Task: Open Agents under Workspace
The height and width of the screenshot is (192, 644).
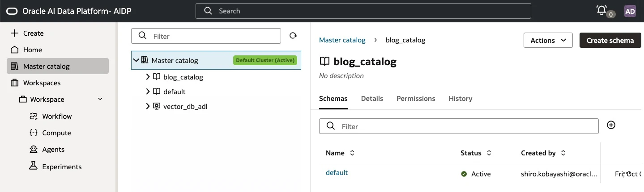Action: click(x=53, y=149)
